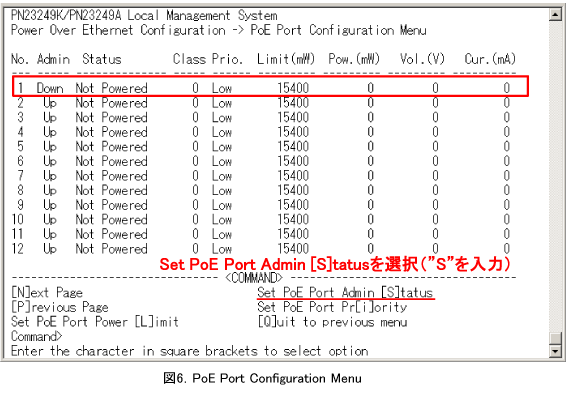The image size is (566, 399).
Task: Click the Admin column header
Action: point(53,59)
